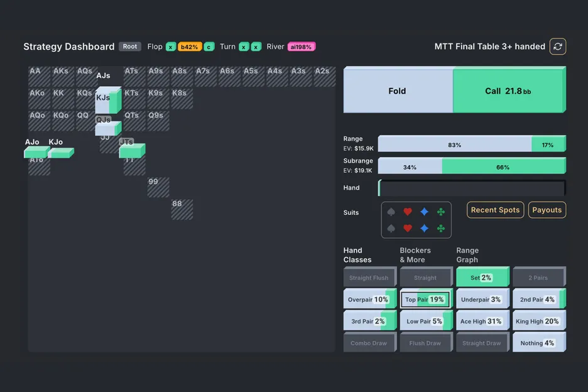Open the Range Graph tab

467,255
